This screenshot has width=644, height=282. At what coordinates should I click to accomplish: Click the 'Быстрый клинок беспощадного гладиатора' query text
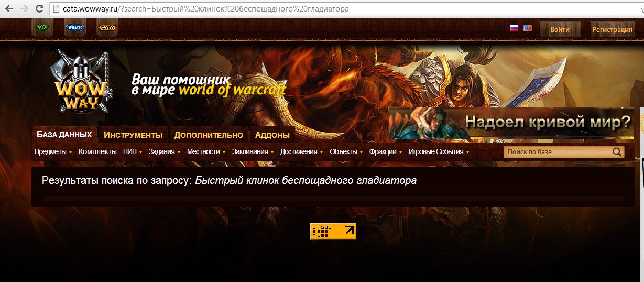[x=306, y=181]
